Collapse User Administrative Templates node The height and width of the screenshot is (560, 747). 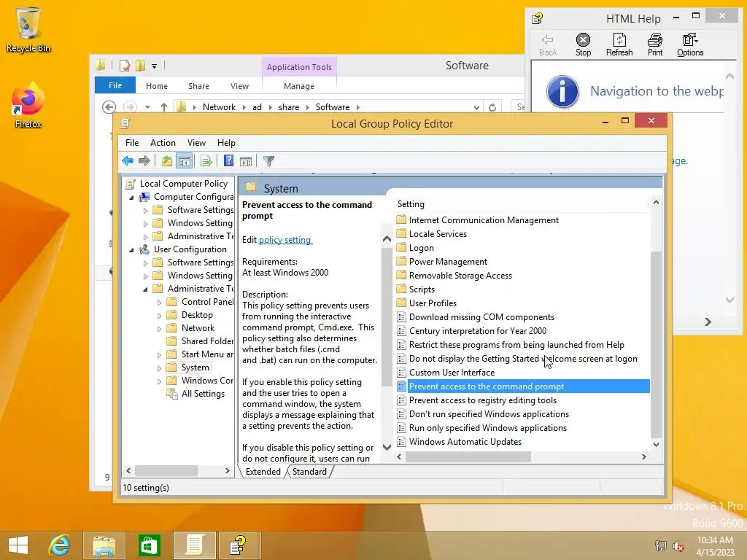pos(145,289)
